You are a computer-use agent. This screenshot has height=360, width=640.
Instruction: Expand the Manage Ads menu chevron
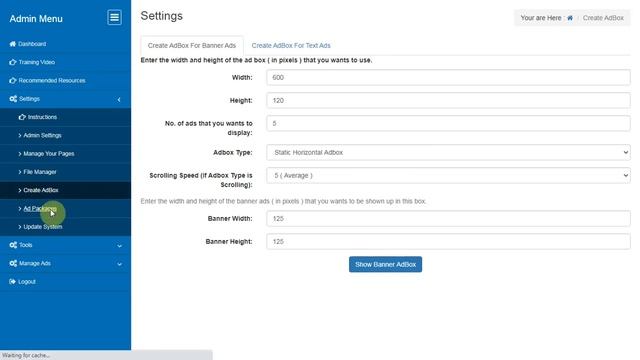tap(119, 264)
